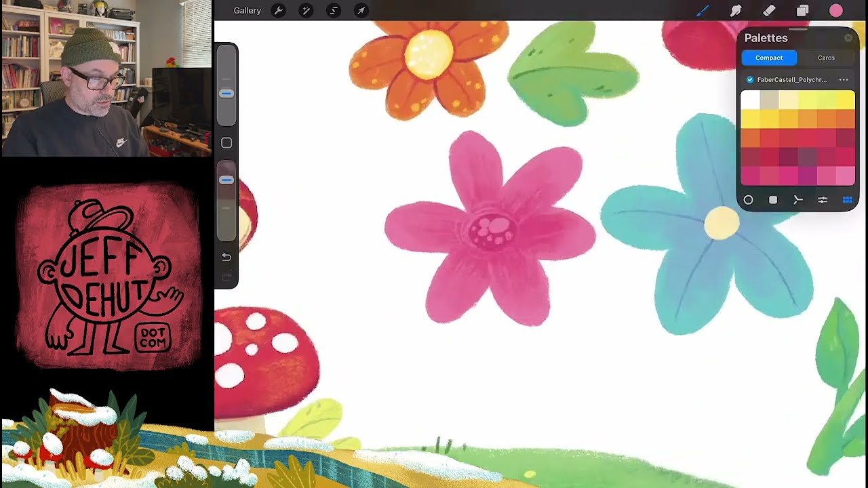Screen dimensions: 868x488
Task: Activate the Transform arrow tool
Action: (x=361, y=11)
